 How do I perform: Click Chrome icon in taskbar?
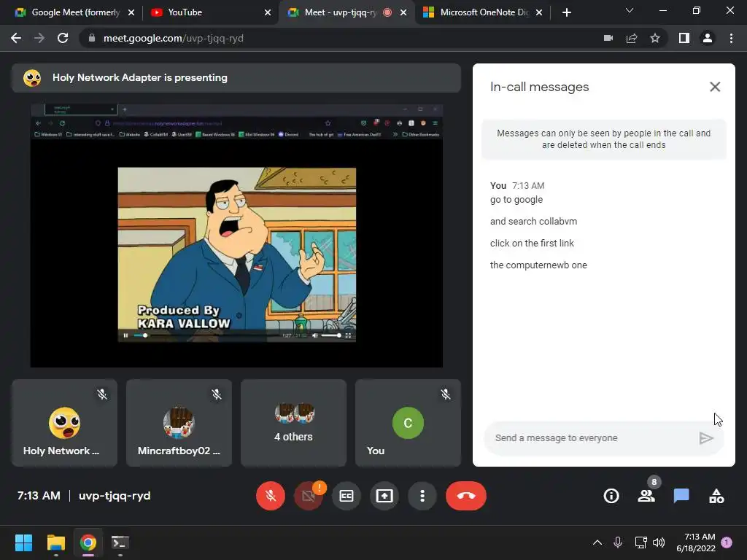pyautogui.click(x=88, y=542)
